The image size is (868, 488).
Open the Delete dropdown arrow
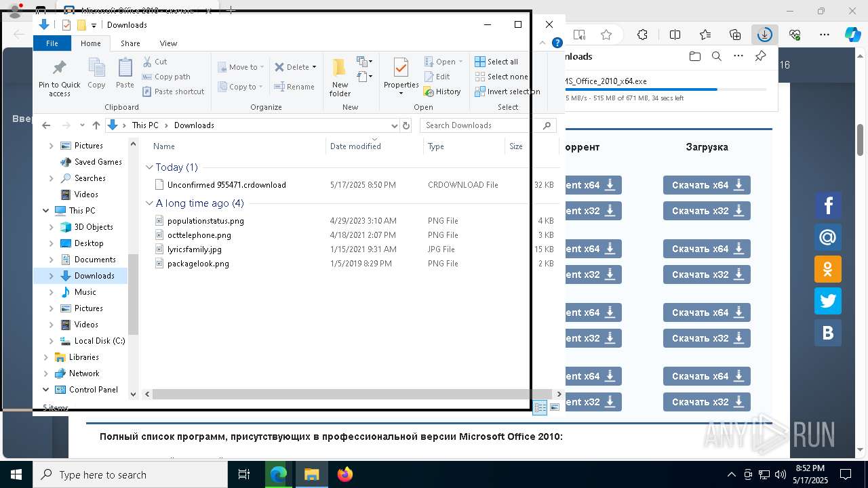coord(314,67)
